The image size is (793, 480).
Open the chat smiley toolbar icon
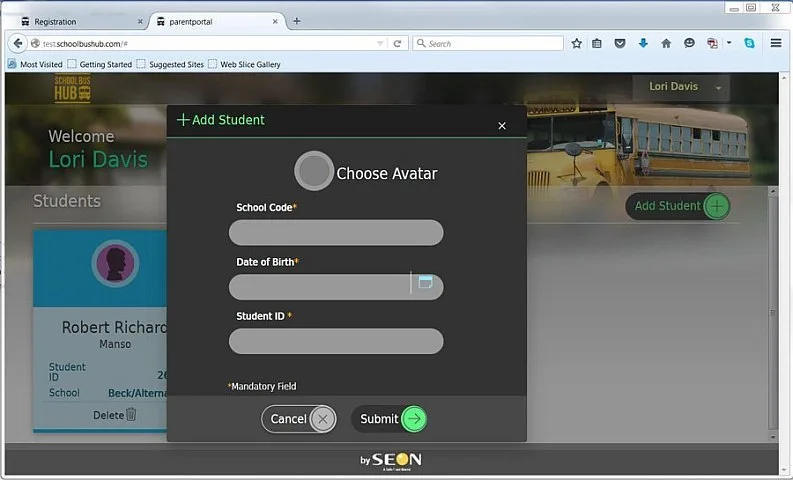(689, 43)
